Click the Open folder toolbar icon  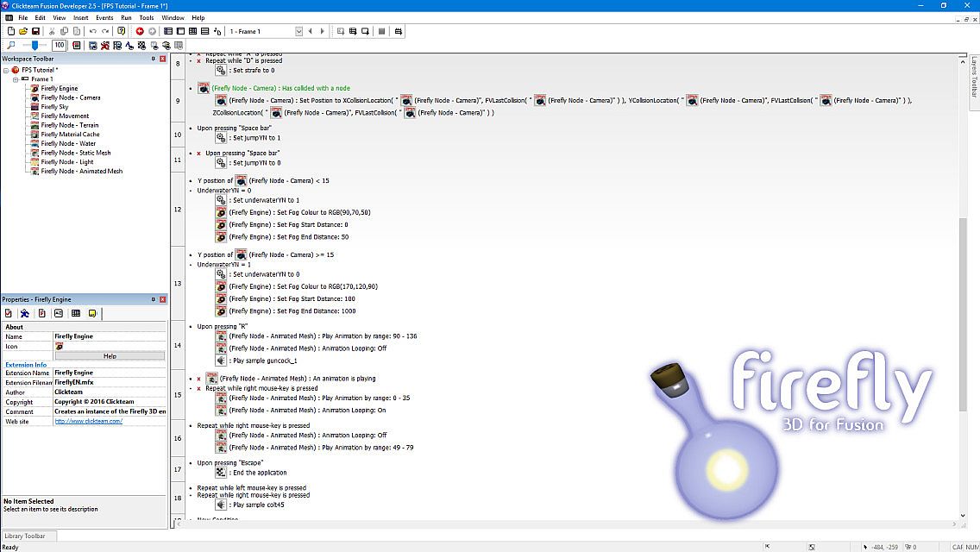pos(23,31)
